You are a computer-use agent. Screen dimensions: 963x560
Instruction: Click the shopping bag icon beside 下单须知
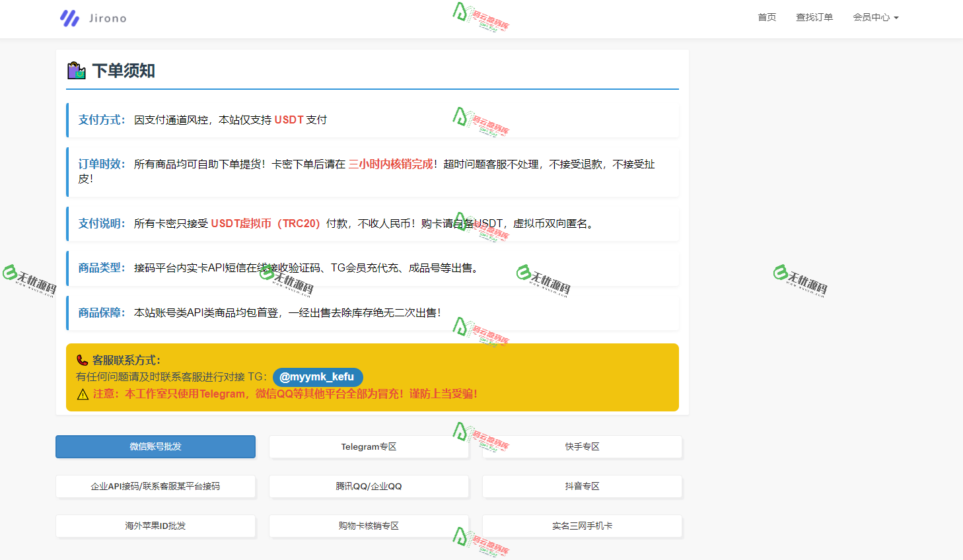(77, 70)
